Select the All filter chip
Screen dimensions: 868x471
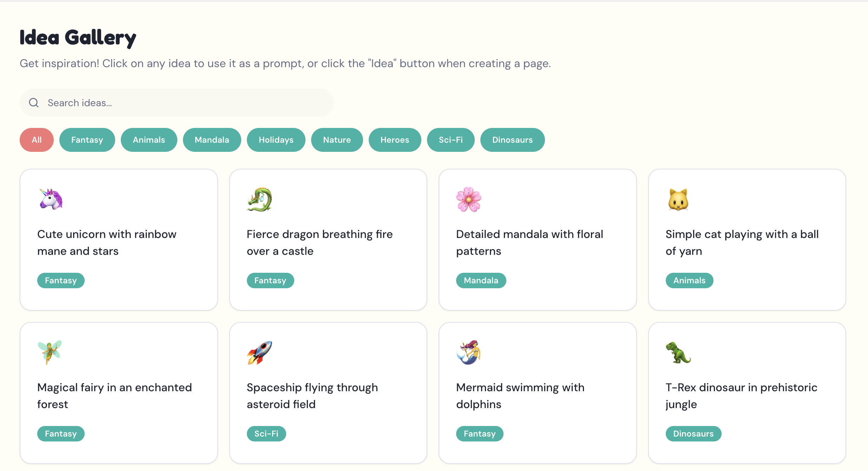click(37, 140)
